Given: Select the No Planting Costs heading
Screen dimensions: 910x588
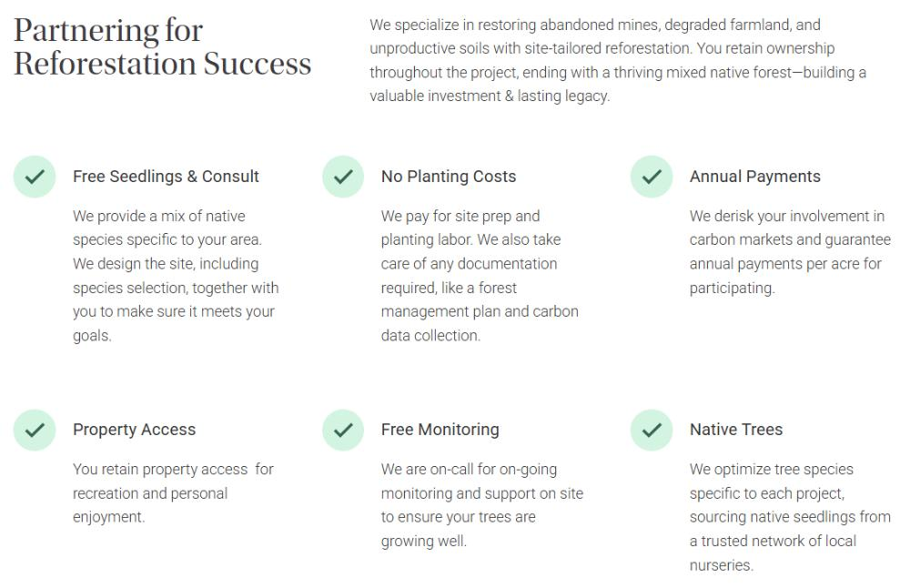Looking at the screenshot, I should pos(449,177).
